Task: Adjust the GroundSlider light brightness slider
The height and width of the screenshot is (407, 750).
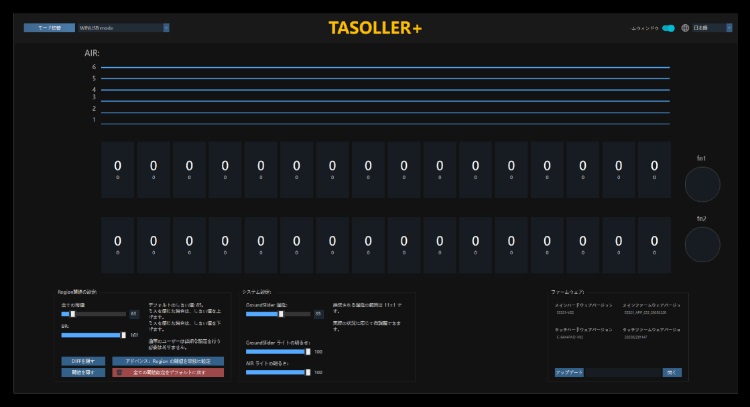Action: tap(278, 352)
